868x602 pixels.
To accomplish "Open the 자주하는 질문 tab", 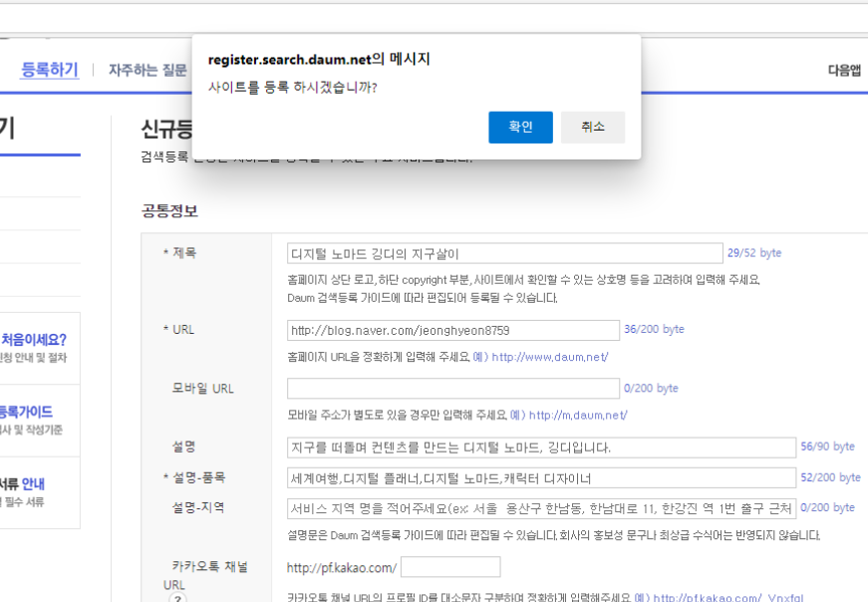I will pos(147,70).
